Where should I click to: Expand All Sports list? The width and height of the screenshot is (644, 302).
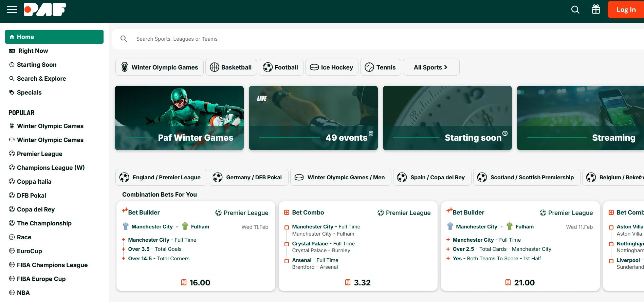431,67
